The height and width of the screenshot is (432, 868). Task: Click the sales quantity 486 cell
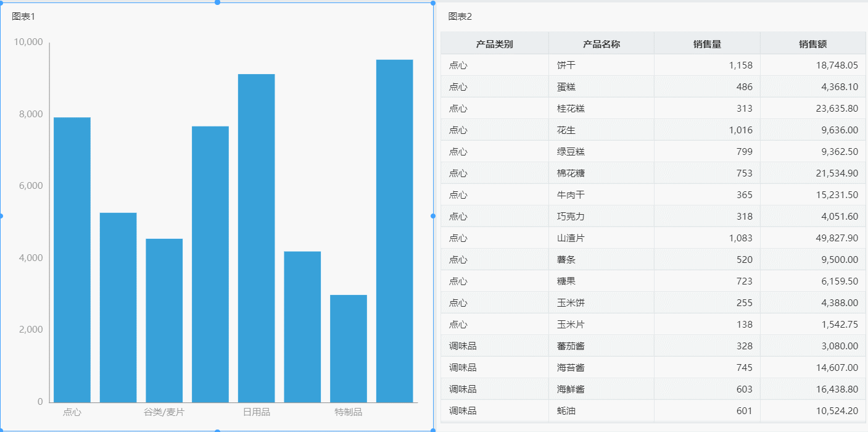(x=707, y=86)
